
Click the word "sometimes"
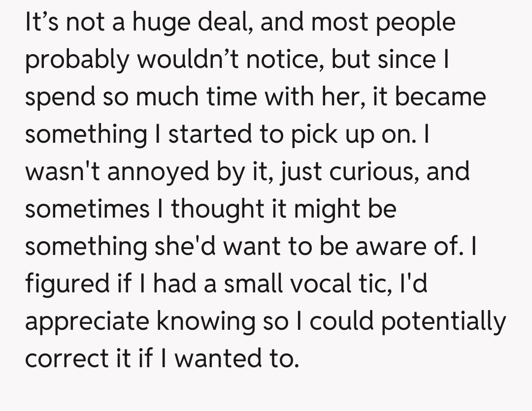[87, 209]
